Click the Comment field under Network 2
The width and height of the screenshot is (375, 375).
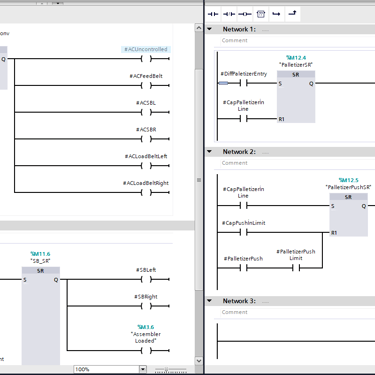[235, 163]
